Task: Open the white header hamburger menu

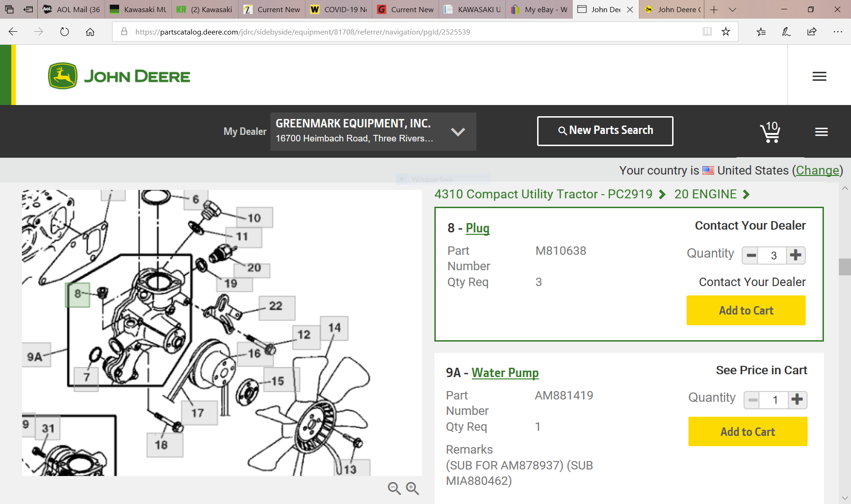Action: (819, 77)
